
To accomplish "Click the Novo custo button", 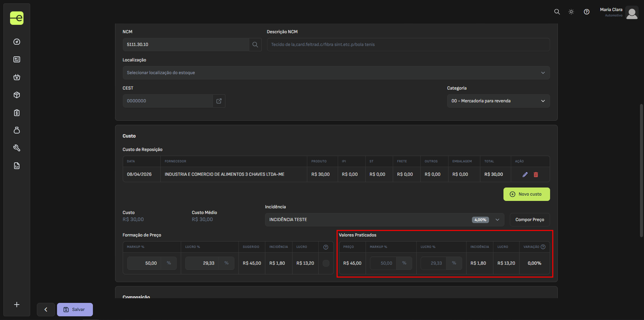I will point(526,194).
